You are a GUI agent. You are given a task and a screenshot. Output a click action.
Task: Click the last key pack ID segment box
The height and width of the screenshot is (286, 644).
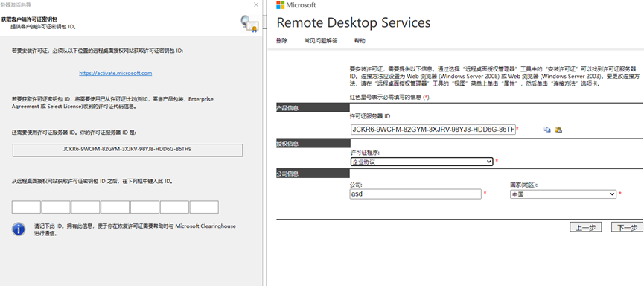point(204,207)
